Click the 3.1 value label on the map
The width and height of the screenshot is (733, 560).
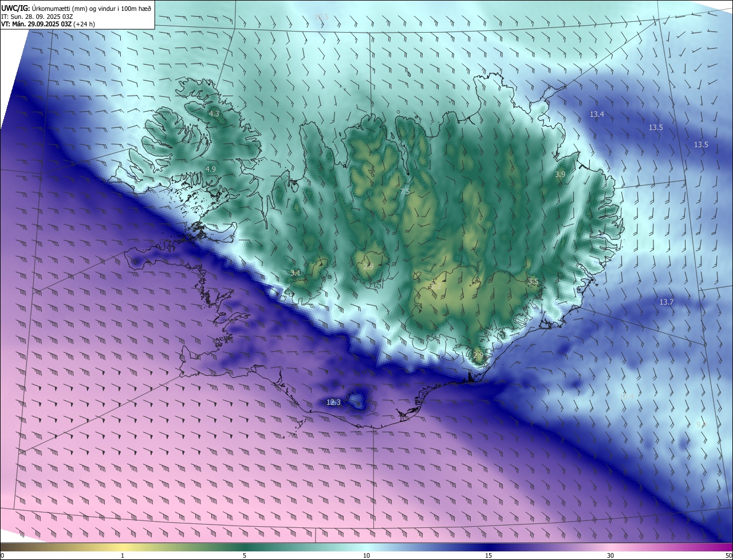click(295, 273)
